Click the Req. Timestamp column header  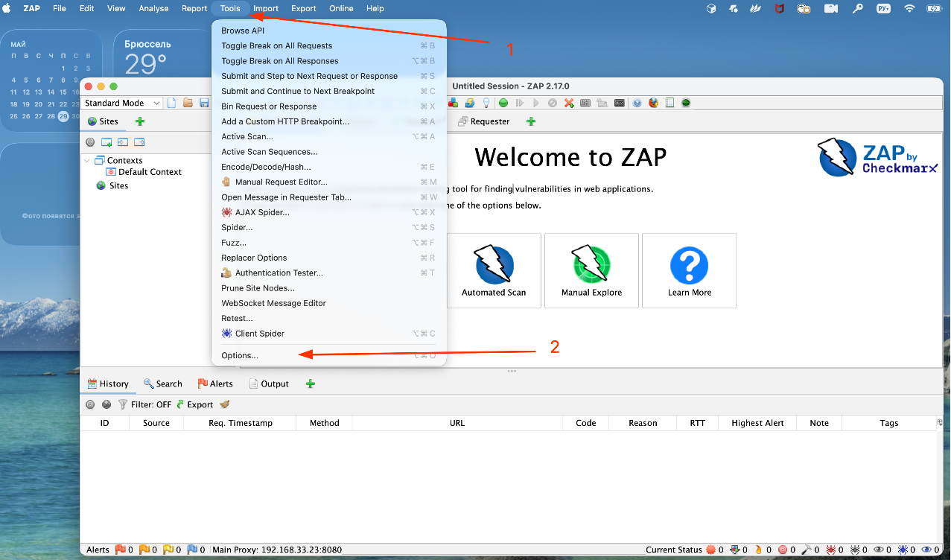tap(241, 423)
